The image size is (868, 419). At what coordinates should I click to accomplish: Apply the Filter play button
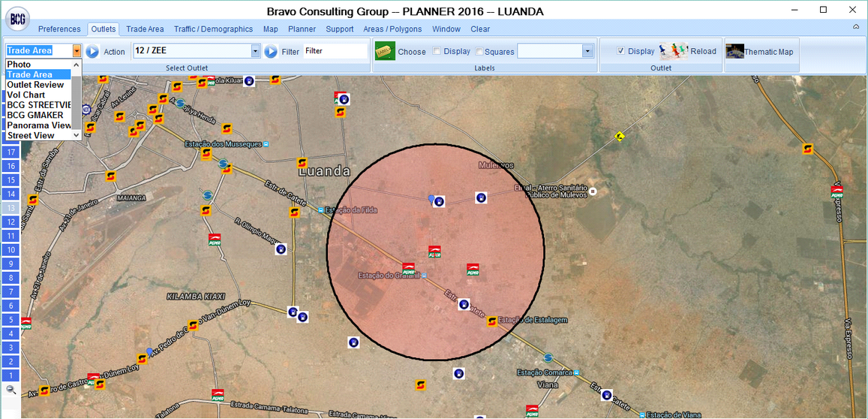(x=271, y=52)
